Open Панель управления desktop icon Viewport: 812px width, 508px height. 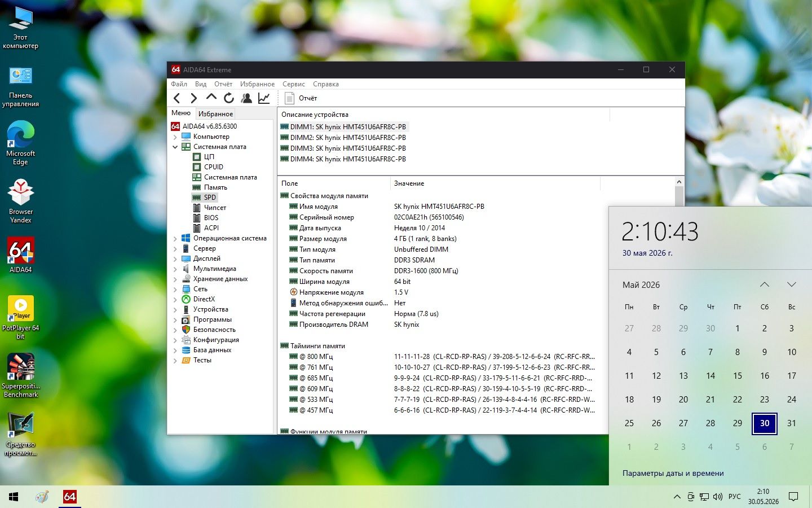point(21,86)
